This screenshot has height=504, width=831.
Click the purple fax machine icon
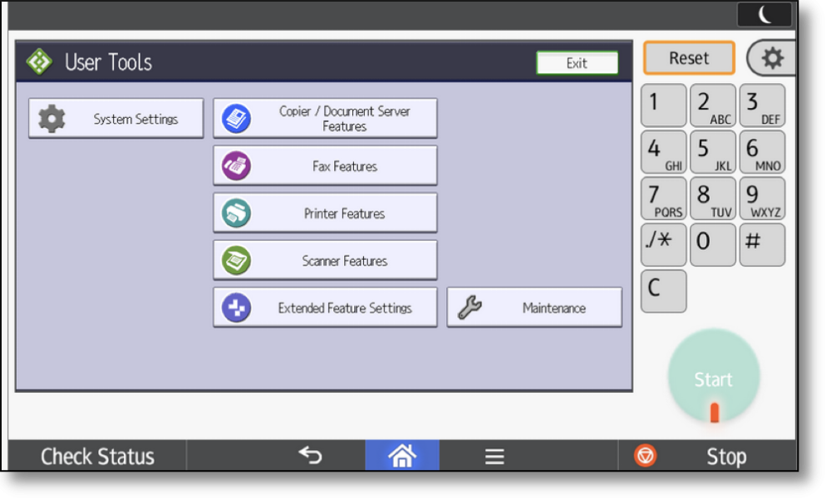click(236, 166)
